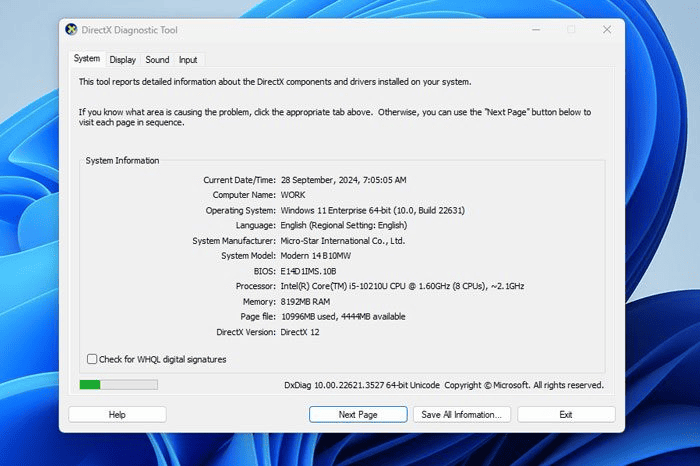Click the Intel Core i5-10210U processor value

[x=402, y=286]
